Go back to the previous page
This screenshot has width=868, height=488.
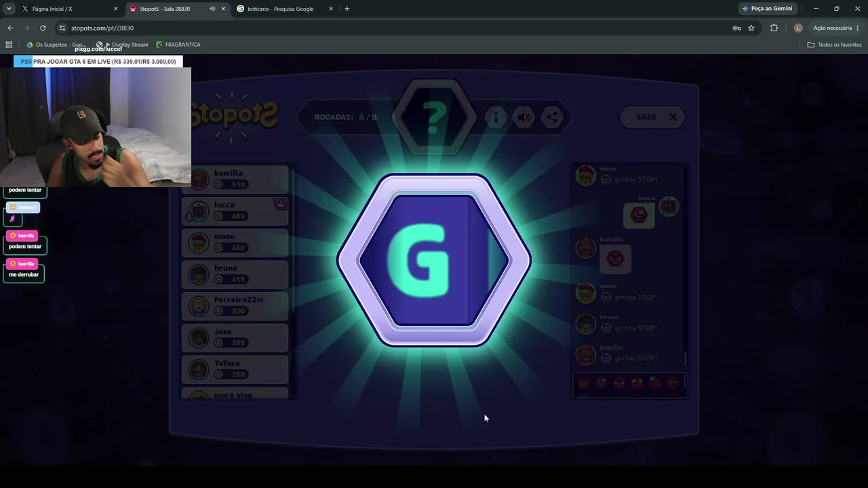click(x=10, y=28)
